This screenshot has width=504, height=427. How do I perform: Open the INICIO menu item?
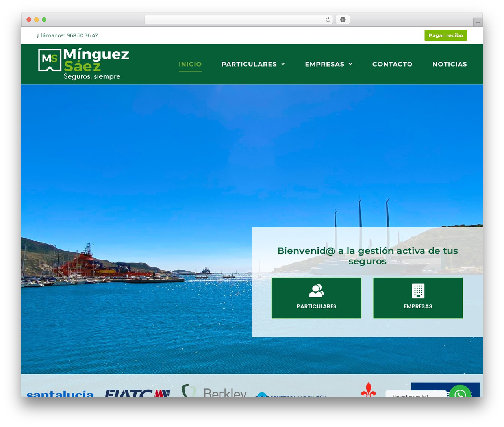(x=190, y=64)
